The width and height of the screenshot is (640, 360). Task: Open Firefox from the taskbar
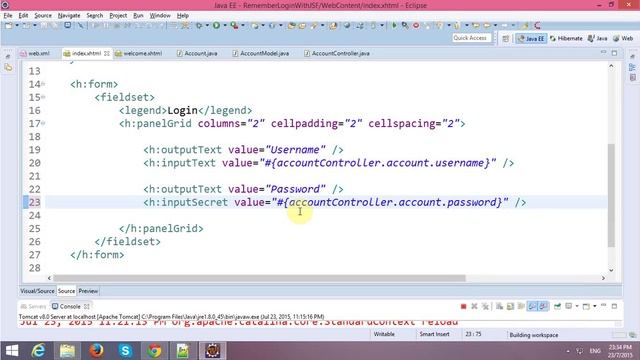pyautogui.click(x=96, y=351)
